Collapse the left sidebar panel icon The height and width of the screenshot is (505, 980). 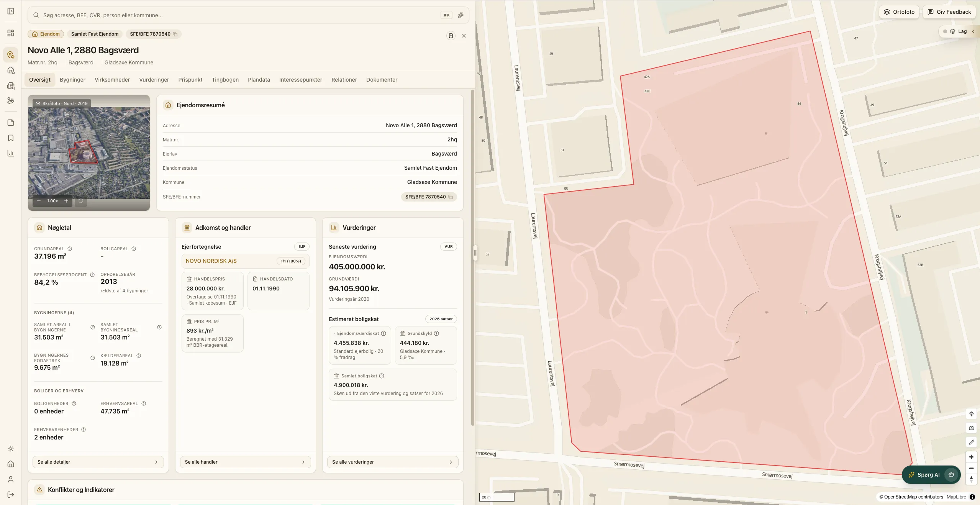click(11, 11)
